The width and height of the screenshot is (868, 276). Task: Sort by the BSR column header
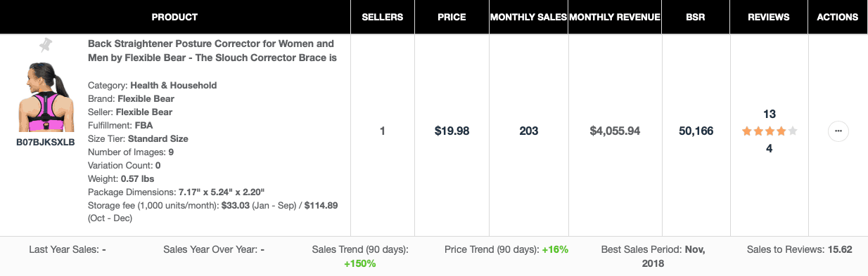tap(696, 17)
